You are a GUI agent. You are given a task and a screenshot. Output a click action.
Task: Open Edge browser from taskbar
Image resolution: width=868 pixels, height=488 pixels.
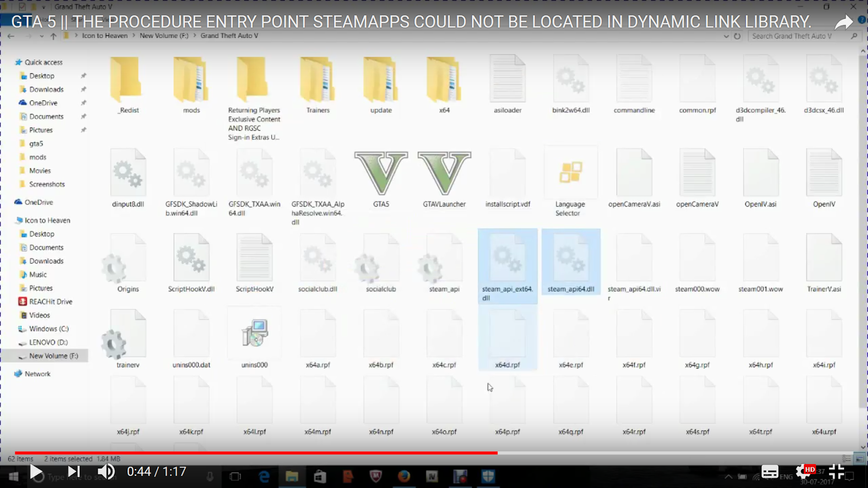[264, 477]
